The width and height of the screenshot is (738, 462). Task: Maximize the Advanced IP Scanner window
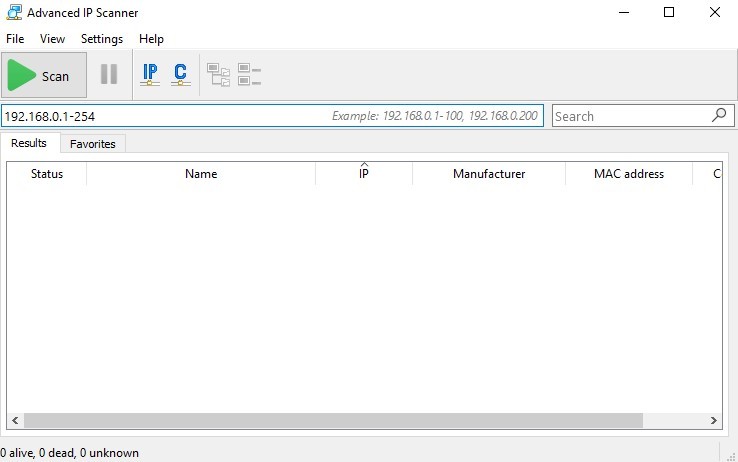[x=669, y=13]
